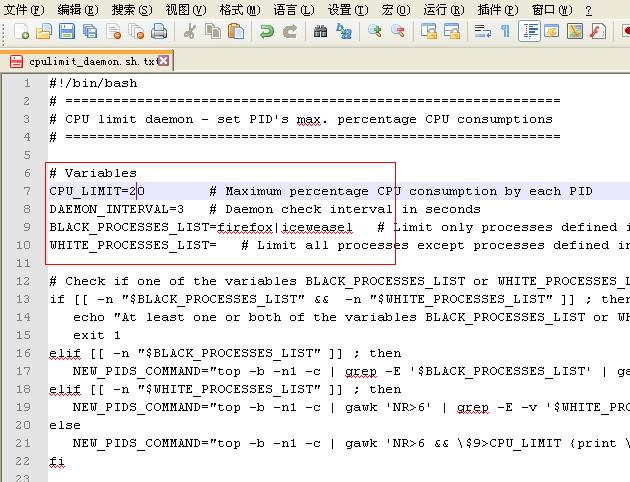Viewport: 630px width, 482px height.
Task: Open the 搜索(S) menu
Action: (132, 10)
